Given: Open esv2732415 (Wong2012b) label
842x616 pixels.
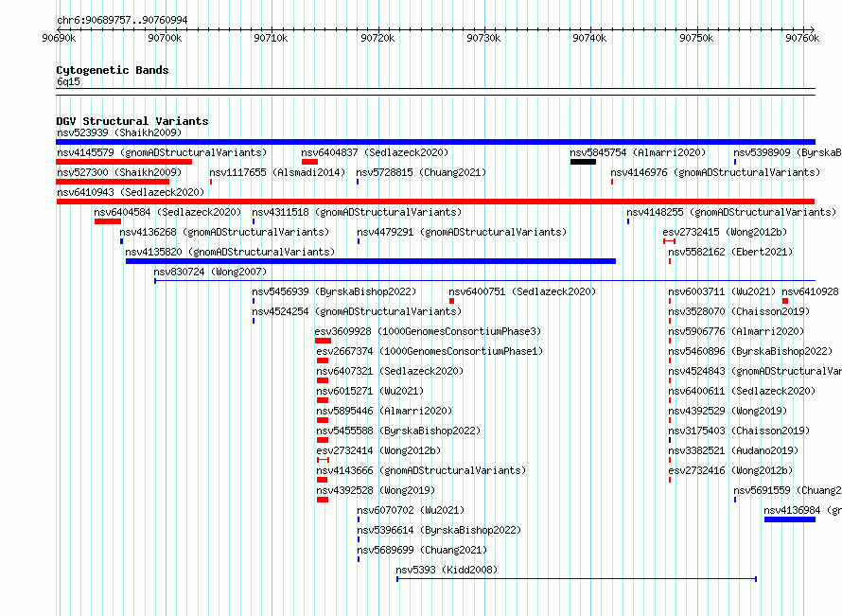Looking at the screenshot, I should click(725, 232).
